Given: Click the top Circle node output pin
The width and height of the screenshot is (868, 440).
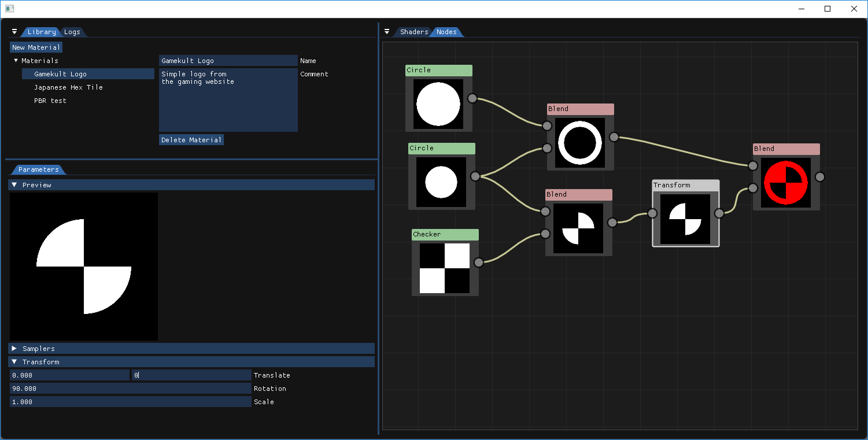Looking at the screenshot, I should 472,98.
